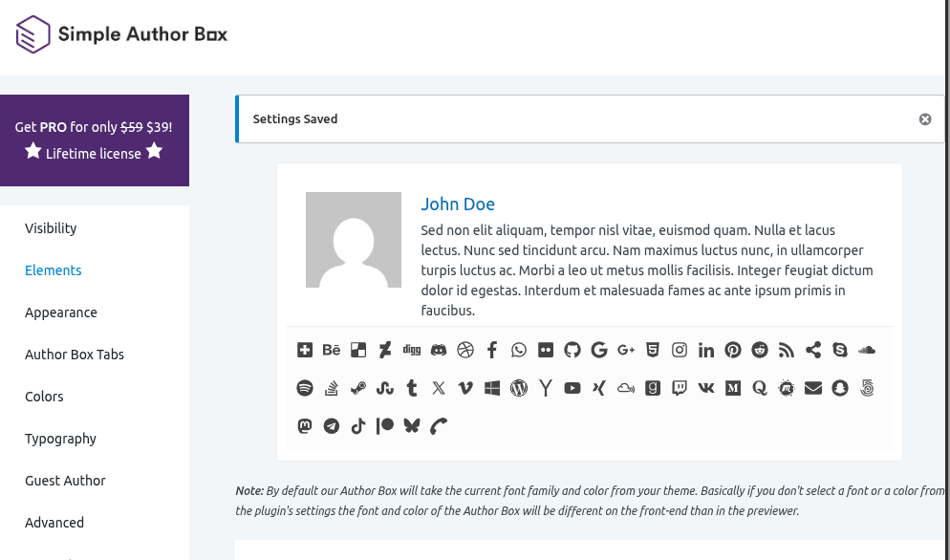Click the Digg social icon

(411, 350)
